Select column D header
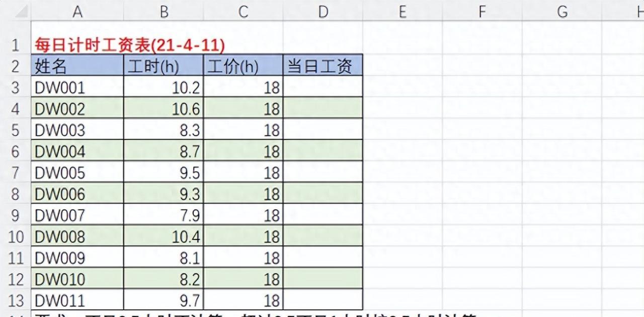This screenshot has width=644, height=317. click(323, 10)
